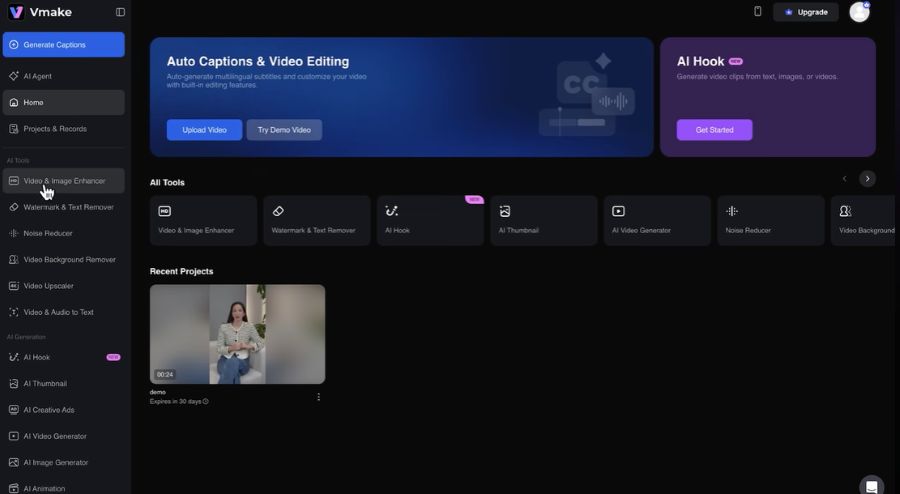The height and width of the screenshot is (494, 900).
Task: Open the Video & Image Enhancer tool card
Action: [203, 221]
